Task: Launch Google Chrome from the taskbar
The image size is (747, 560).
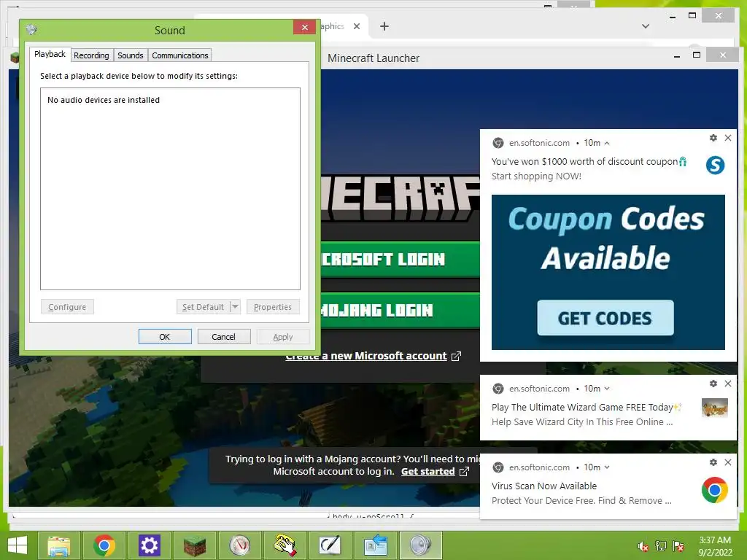Action: [x=104, y=545]
